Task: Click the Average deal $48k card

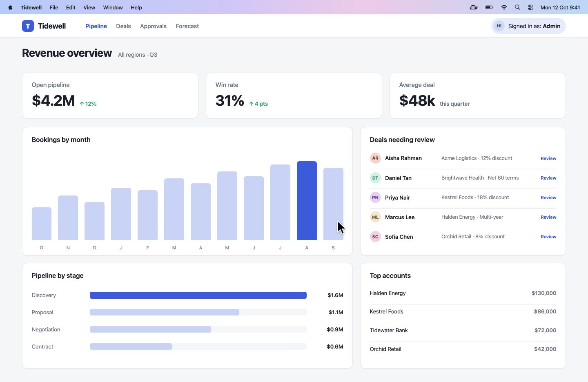Action: (478, 95)
